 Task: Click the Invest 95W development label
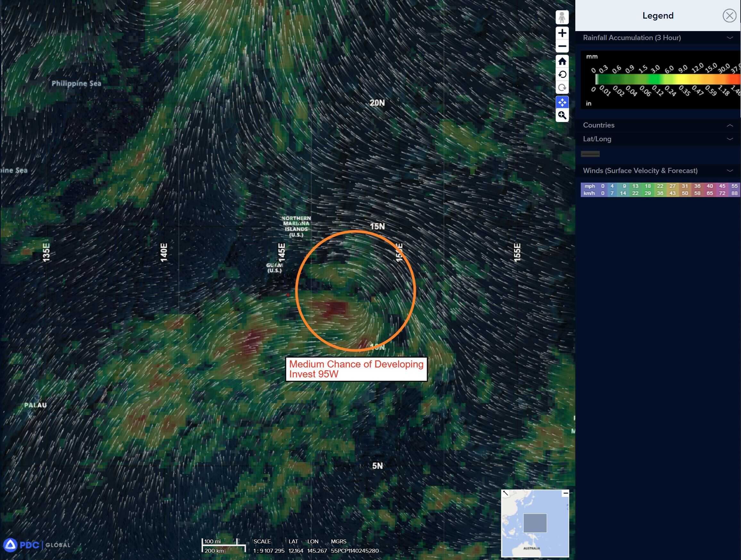tap(356, 369)
